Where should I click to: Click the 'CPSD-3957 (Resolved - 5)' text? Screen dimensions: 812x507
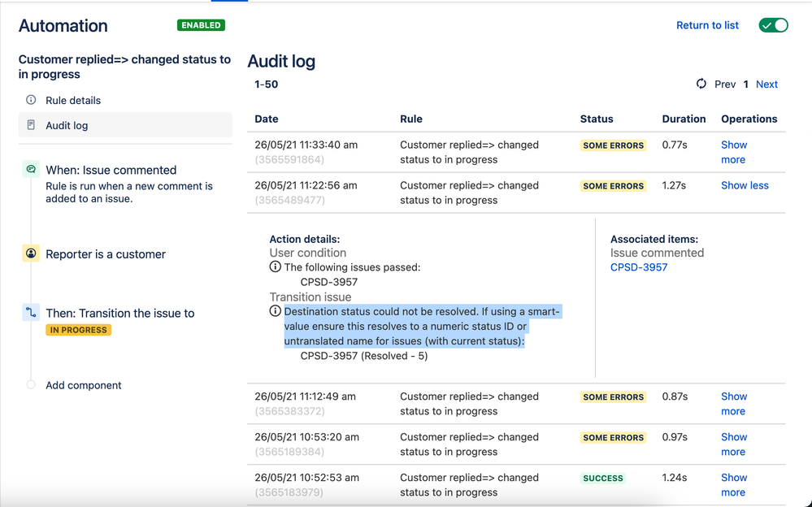click(x=364, y=356)
